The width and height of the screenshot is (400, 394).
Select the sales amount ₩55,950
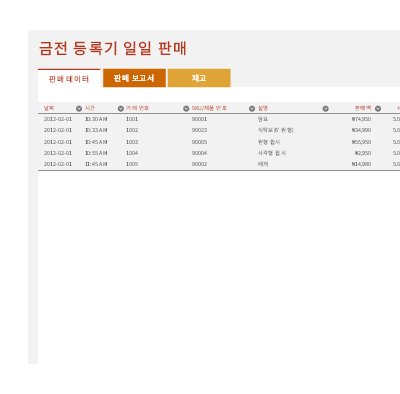(361, 142)
